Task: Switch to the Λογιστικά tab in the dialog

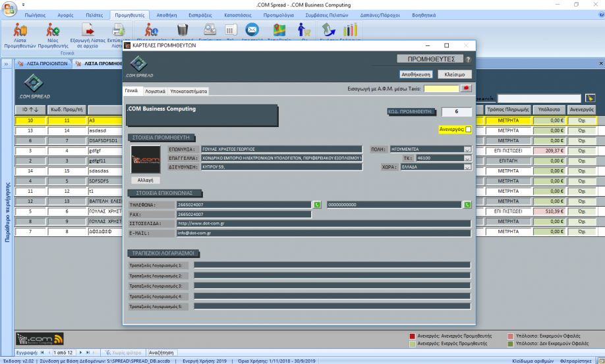Action: 155,91
